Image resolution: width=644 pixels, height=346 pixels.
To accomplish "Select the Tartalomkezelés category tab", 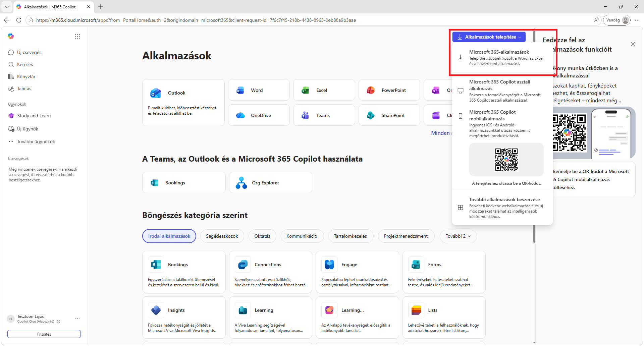I will pos(351,236).
